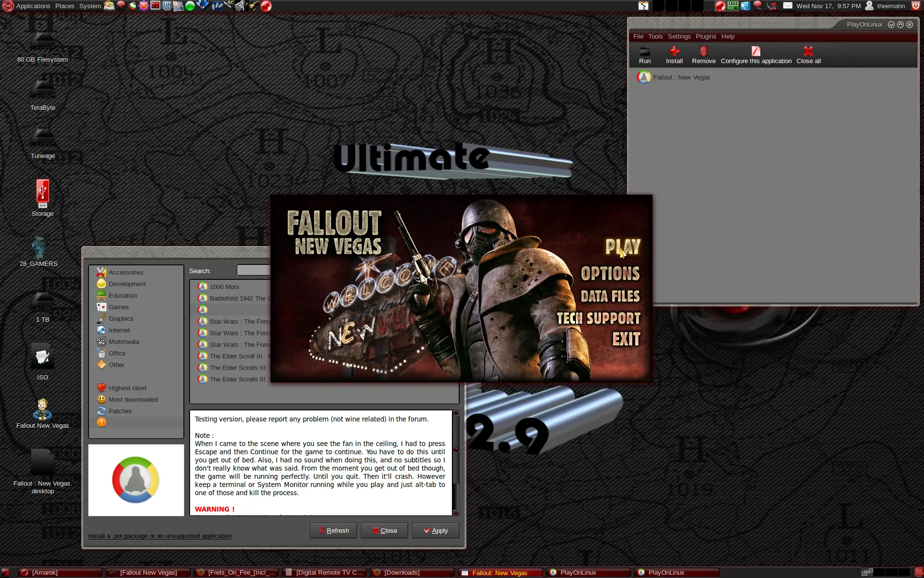Open the .pol package install link
This screenshot has height=578, width=924.
160,536
